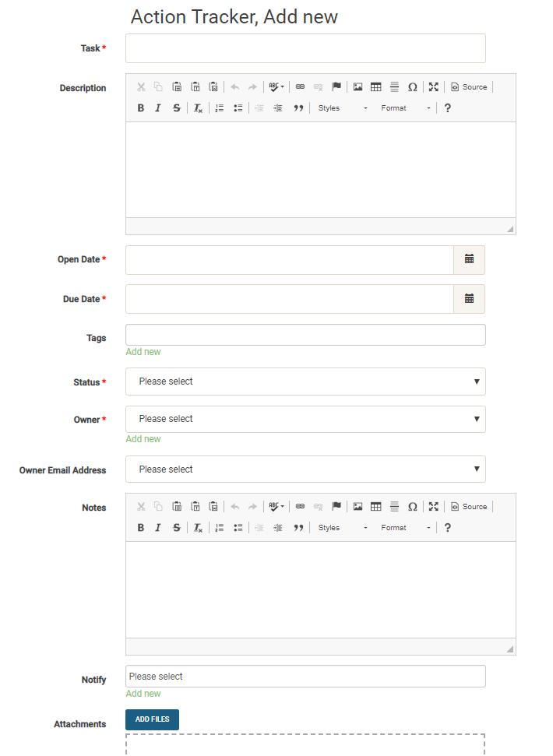
Task: Open the Status dropdown
Action: pyautogui.click(x=305, y=382)
